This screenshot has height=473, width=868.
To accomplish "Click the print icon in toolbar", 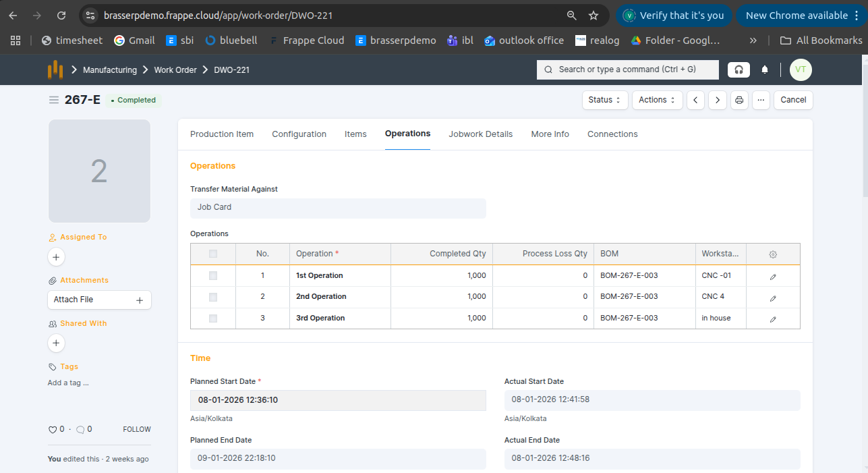I will coord(739,100).
